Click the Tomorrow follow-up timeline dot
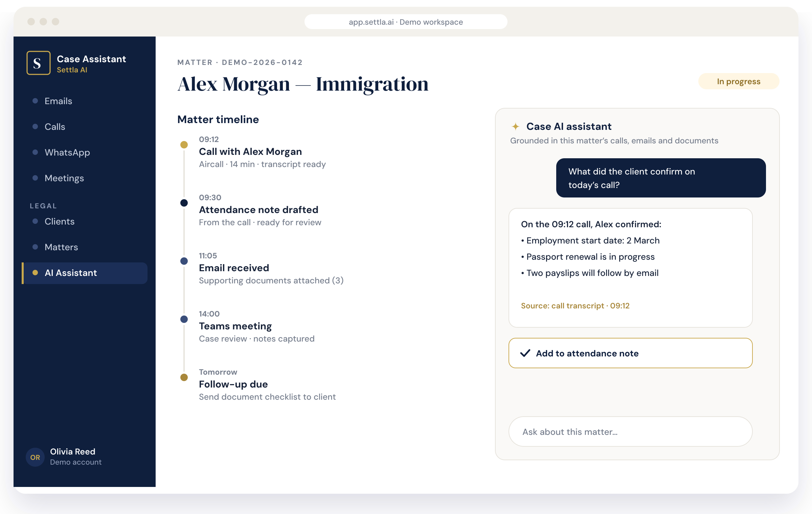The height and width of the screenshot is (514, 812). [184, 377]
